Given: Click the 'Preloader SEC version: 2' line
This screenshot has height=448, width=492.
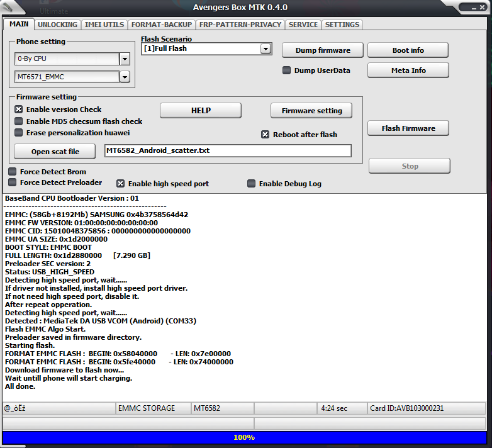Looking at the screenshot, I should tap(48, 264).
